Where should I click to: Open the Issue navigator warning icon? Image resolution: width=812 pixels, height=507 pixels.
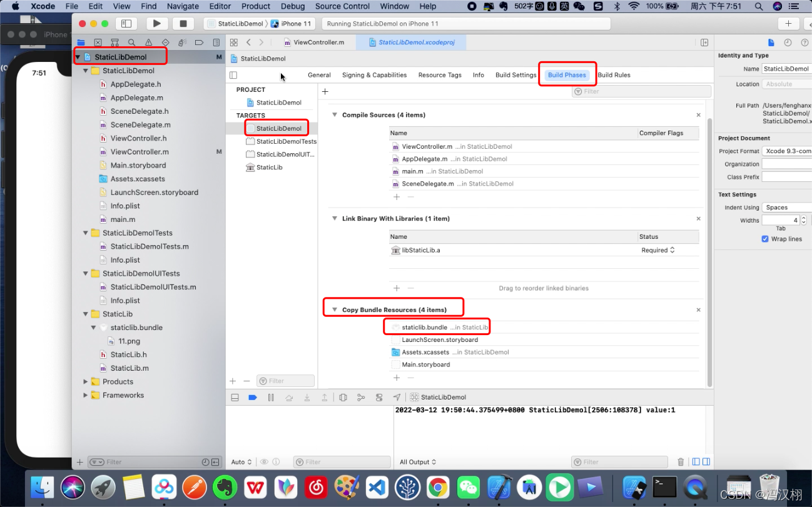[148, 43]
